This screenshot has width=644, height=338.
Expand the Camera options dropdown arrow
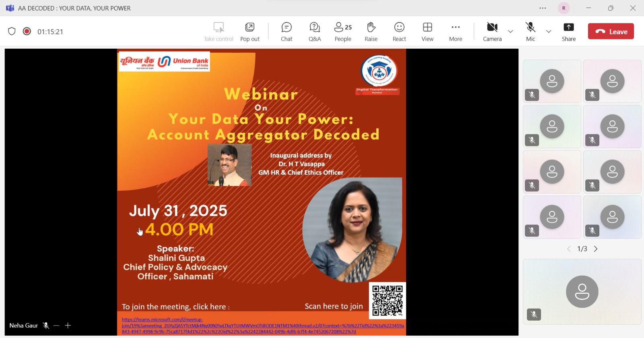pos(511,31)
